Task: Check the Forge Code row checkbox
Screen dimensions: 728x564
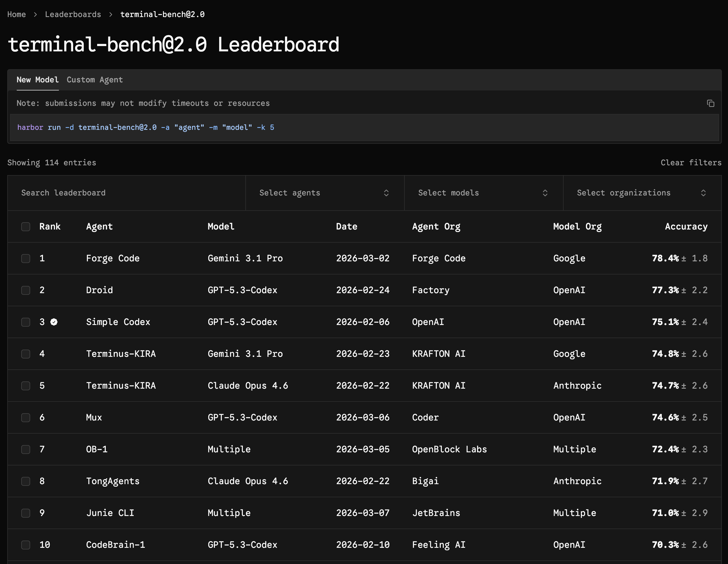Action: 26,259
